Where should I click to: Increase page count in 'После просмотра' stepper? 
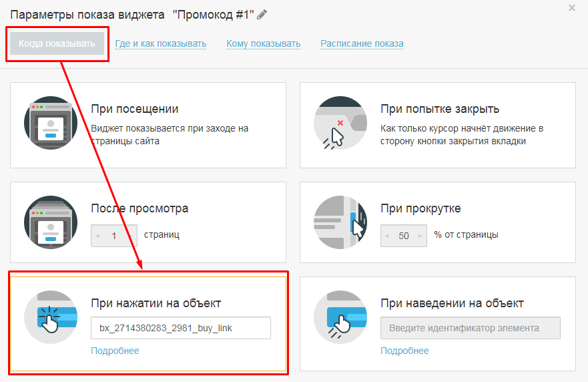(x=131, y=236)
